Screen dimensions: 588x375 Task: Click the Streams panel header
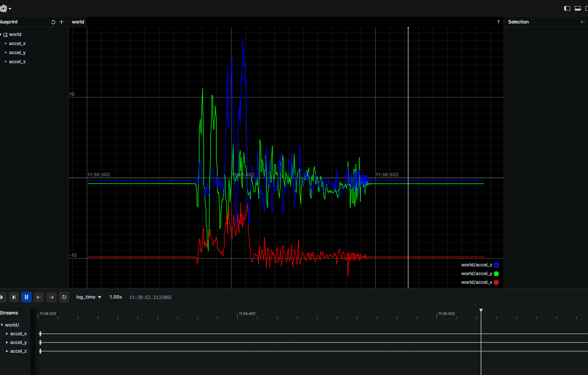coord(9,313)
